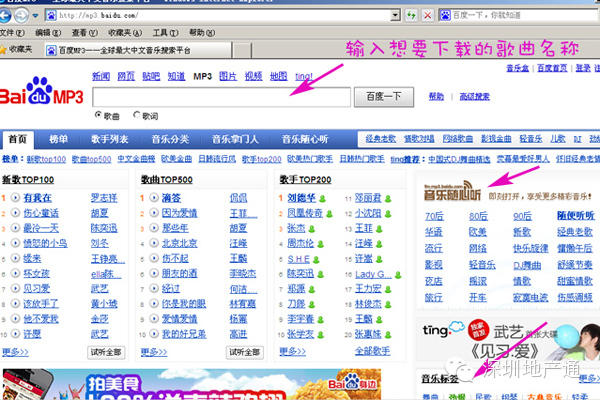Screen dimensions: 600x400
Task: Open the 工具 menu
Action: point(165,33)
